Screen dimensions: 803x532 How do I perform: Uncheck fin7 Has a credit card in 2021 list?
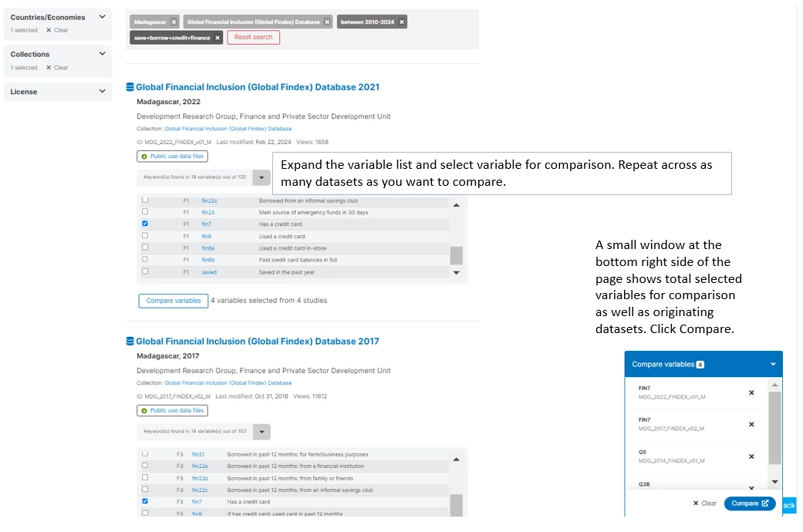click(x=145, y=224)
